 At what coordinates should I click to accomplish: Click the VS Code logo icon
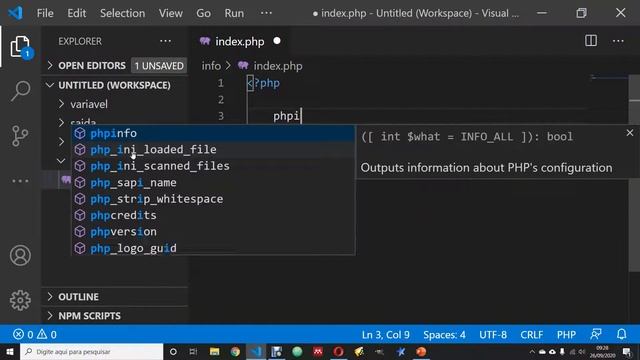(16, 13)
